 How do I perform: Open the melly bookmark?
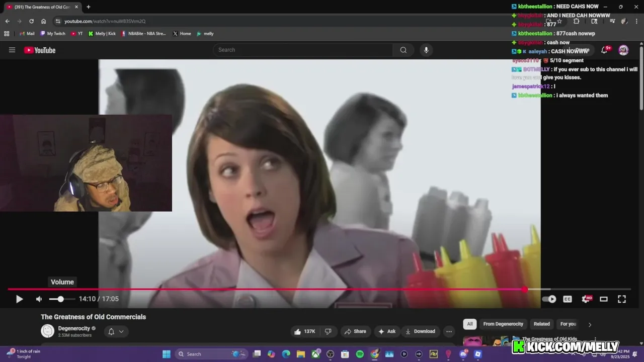[205, 34]
